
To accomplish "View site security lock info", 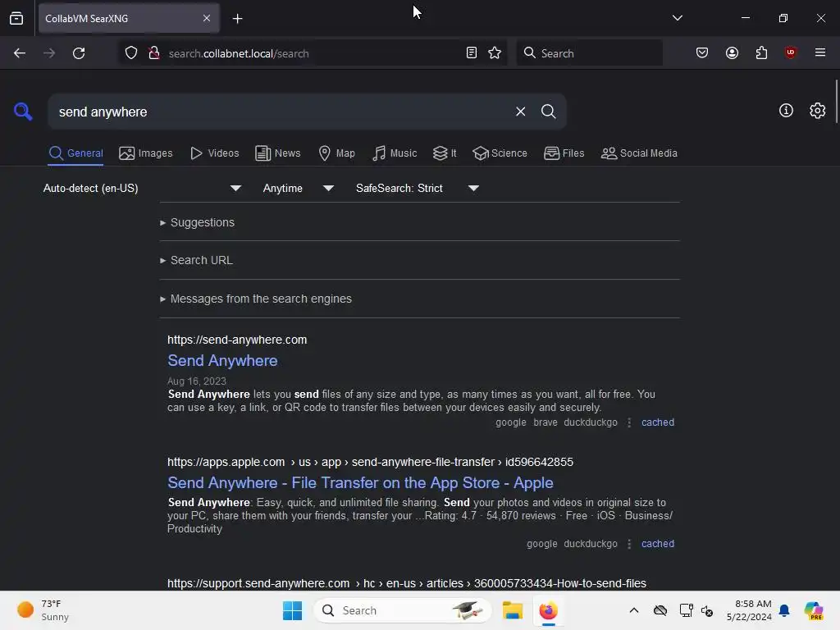I will 154,53.
